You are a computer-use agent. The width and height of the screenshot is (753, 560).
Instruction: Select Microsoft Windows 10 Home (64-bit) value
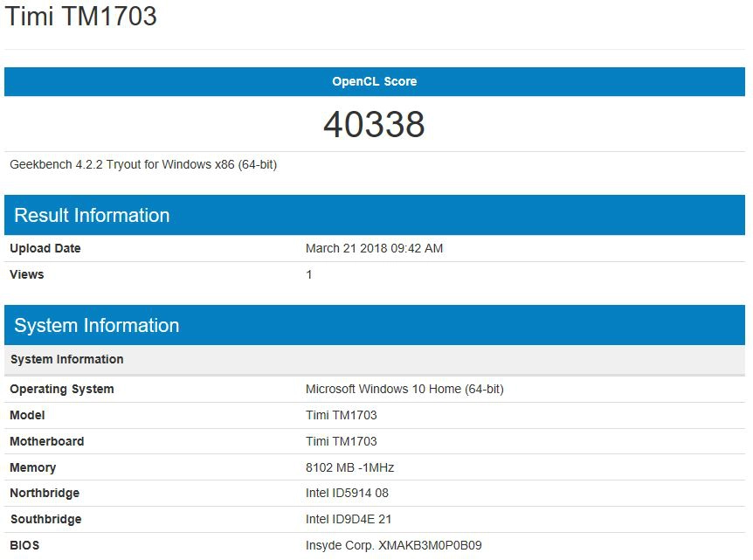pos(404,389)
